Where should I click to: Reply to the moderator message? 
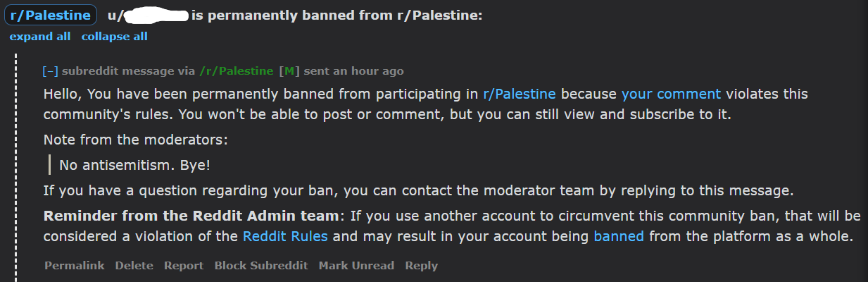tap(421, 266)
